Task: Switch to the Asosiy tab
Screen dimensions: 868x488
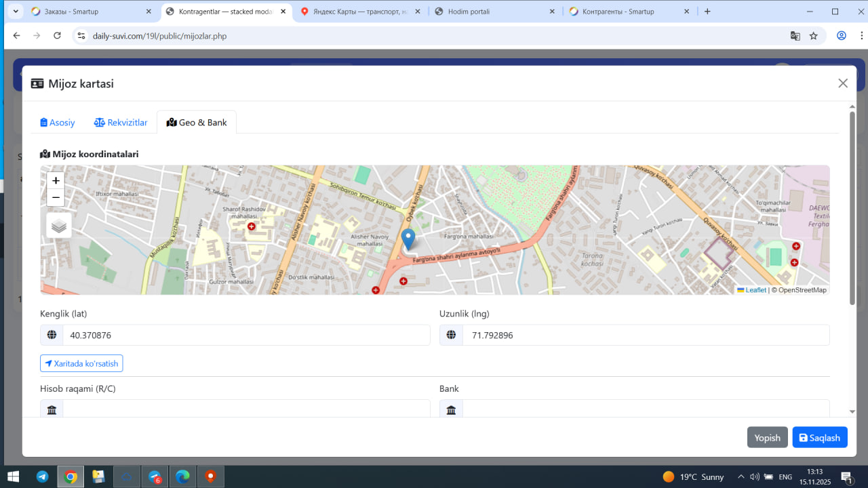Action: 58,123
